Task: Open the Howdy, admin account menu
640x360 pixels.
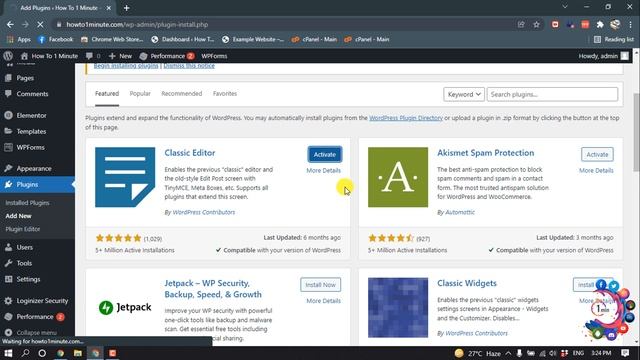Action: tap(604, 56)
